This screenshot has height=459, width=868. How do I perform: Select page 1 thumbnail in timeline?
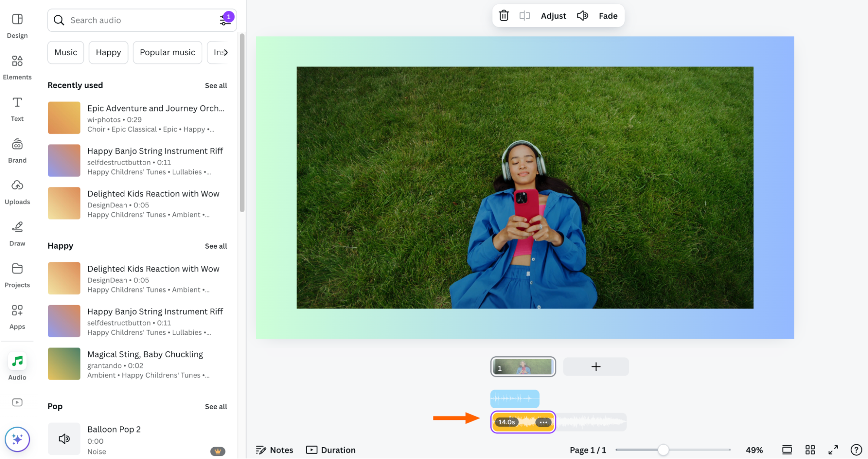(x=523, y=367)
